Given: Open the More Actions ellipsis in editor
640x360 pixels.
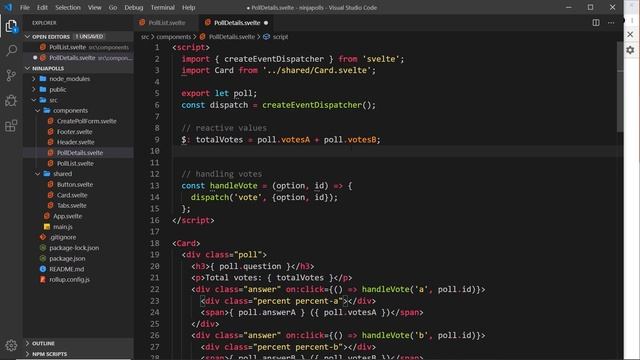Looking at the screenshot, I should coord(611,23).
